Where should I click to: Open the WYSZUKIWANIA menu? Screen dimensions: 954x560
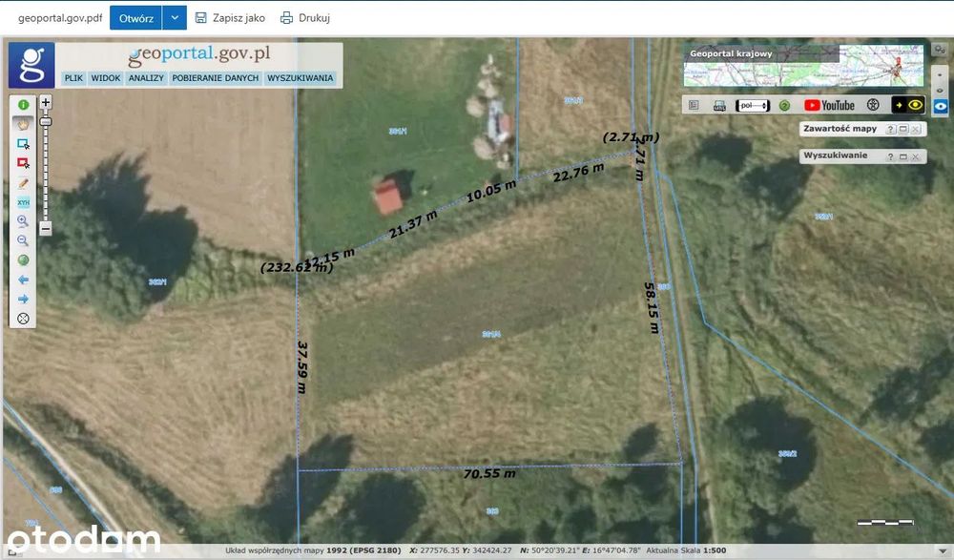click(x=301, y=78)
